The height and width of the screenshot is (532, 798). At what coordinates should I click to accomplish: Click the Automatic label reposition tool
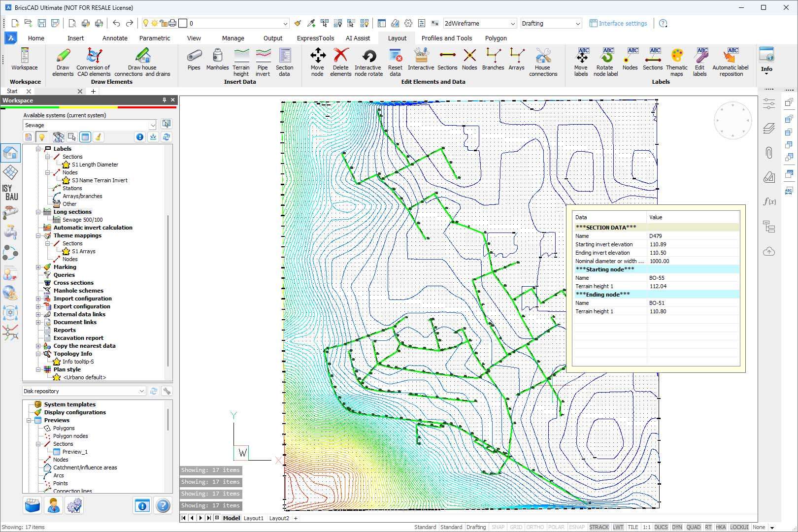coord(731,61)
